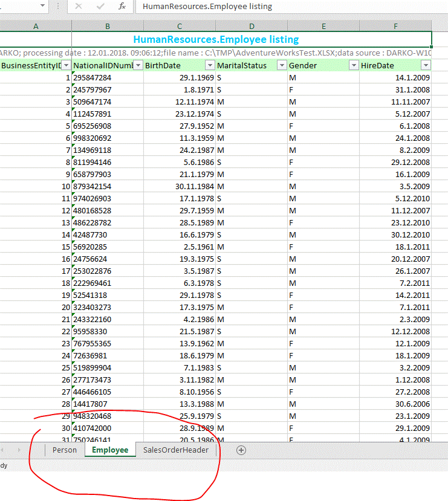Select column D header

coord(252,25)
